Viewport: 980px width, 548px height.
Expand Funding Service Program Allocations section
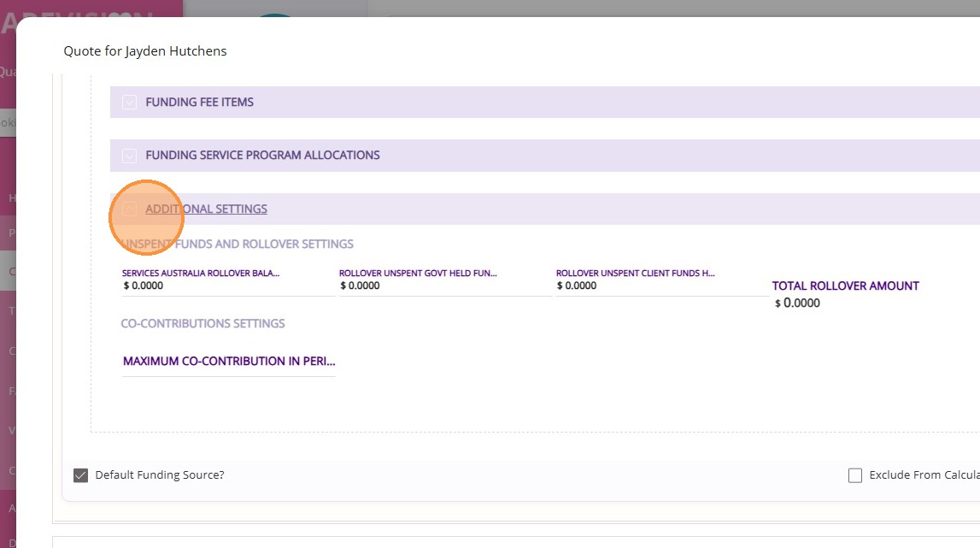[129, 155]
